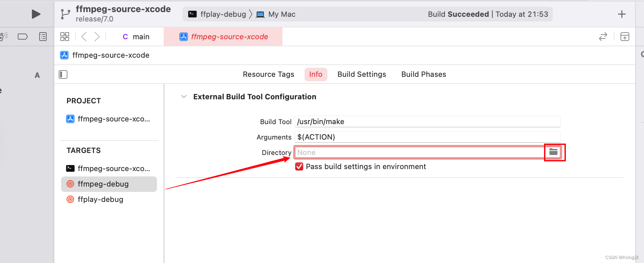
Task: Click the swap editor options arrows icon
Action: click(x=603, y=37)
